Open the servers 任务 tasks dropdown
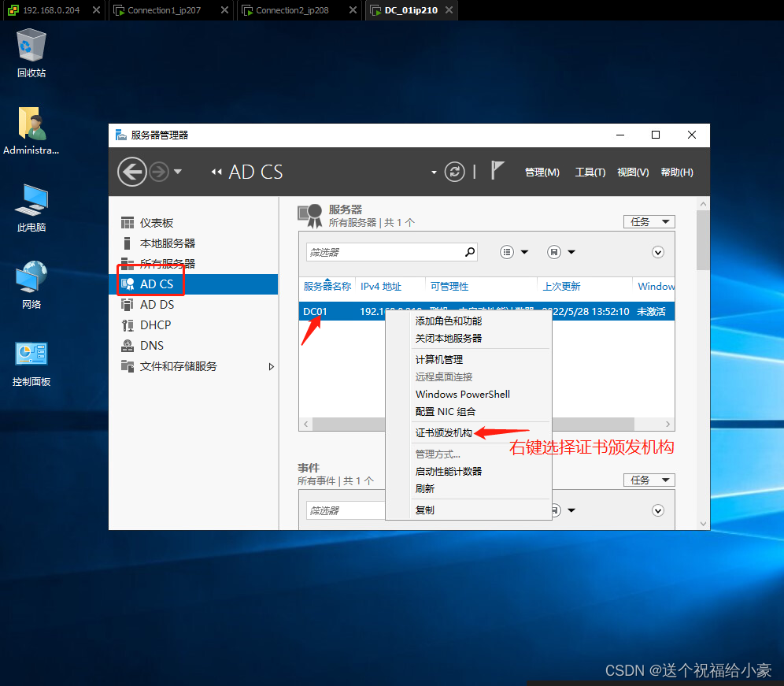 pyautogui.click(x=649, y=221)
